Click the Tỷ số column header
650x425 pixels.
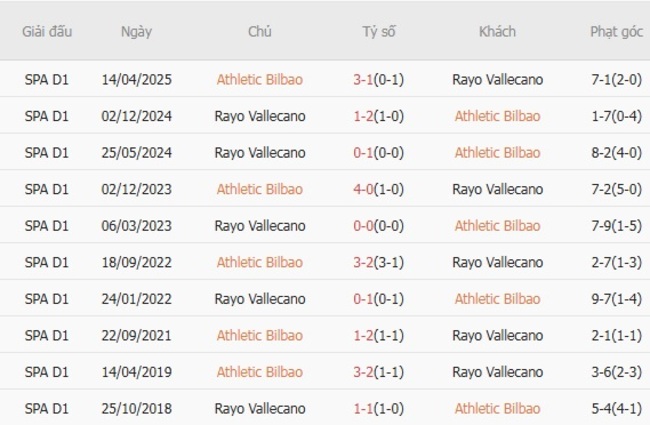(379, 31)
